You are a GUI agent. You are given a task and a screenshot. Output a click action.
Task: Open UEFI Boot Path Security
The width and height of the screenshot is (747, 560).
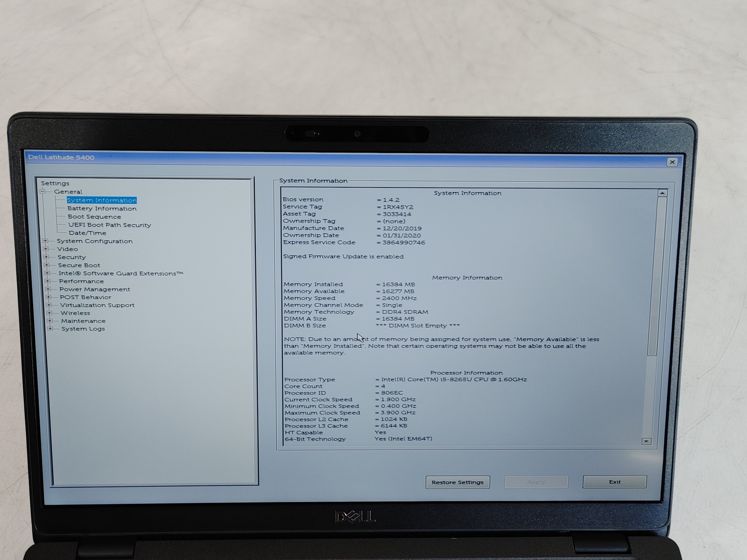tap(110, 225)
